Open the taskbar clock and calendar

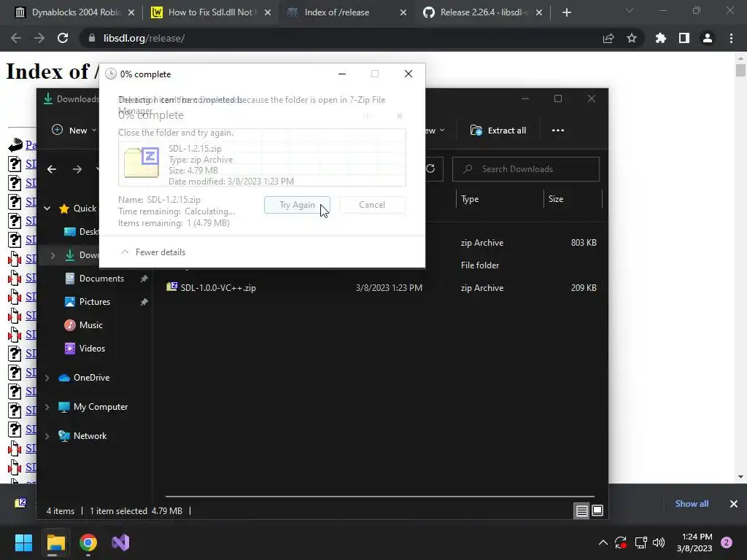tap(694, 542)
